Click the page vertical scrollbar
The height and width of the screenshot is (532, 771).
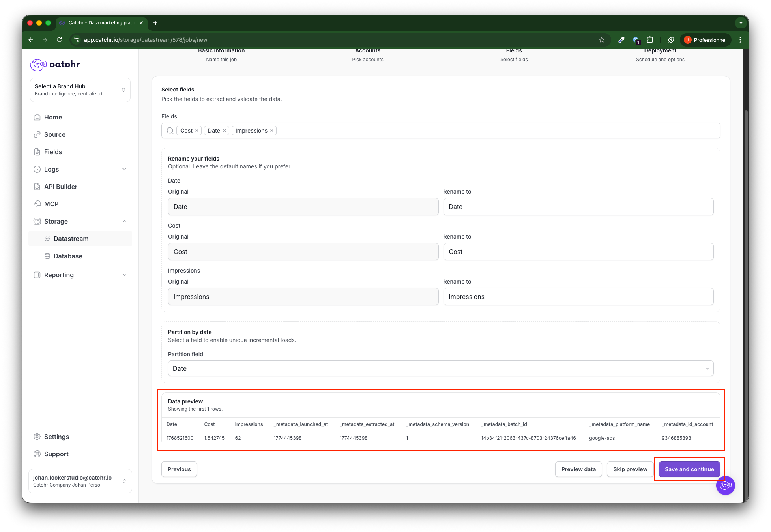pyautogui.click(x=745, y=276)
